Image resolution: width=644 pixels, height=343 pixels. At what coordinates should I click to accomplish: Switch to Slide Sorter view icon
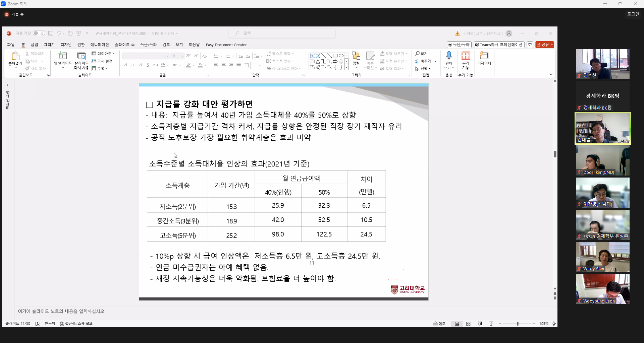468,324
